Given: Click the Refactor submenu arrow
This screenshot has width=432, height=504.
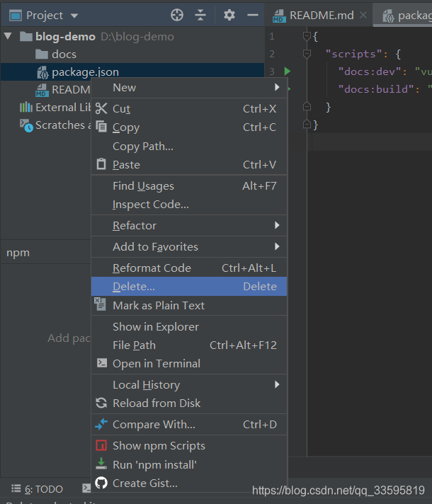Looking at the screenshot, I should click(x=277, y=225).
